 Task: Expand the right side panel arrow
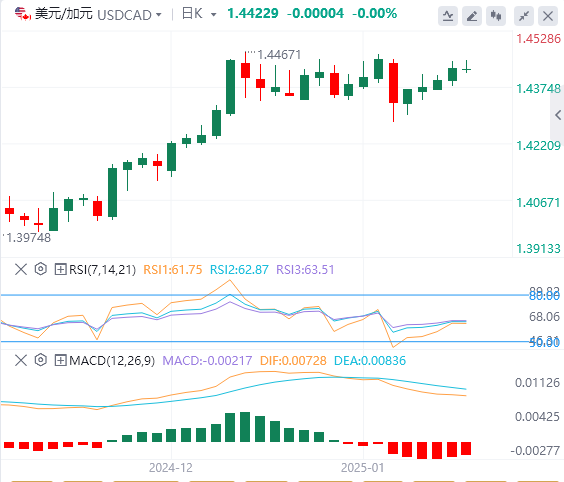pos(558,115)
